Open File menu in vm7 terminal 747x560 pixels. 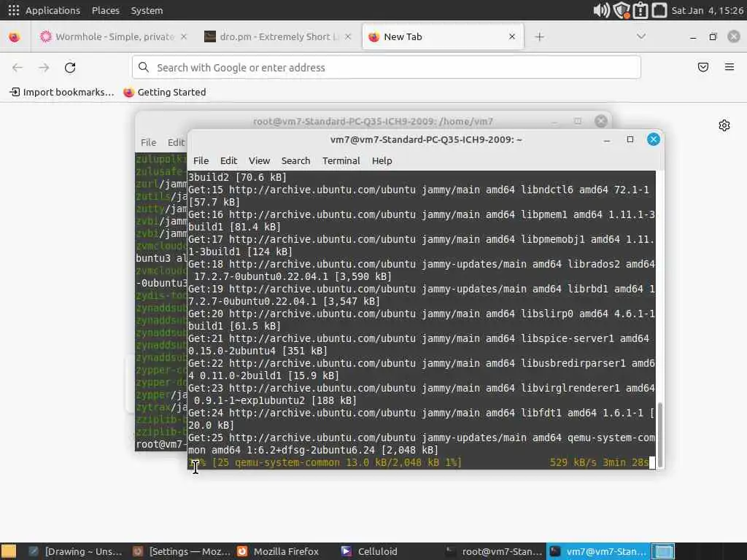(x=201, y=160)
